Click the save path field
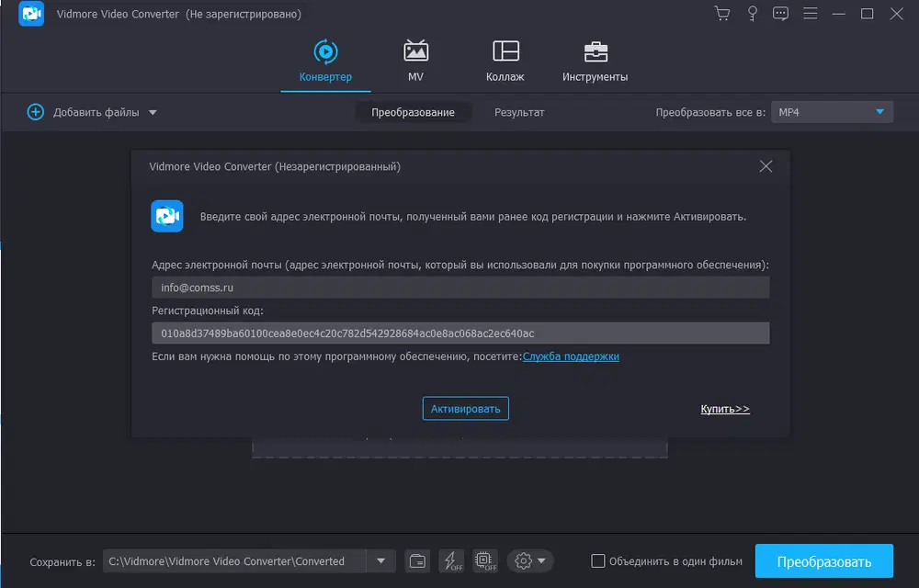The image size is (919, 588). pyautogui.click(x=234, y=561)
